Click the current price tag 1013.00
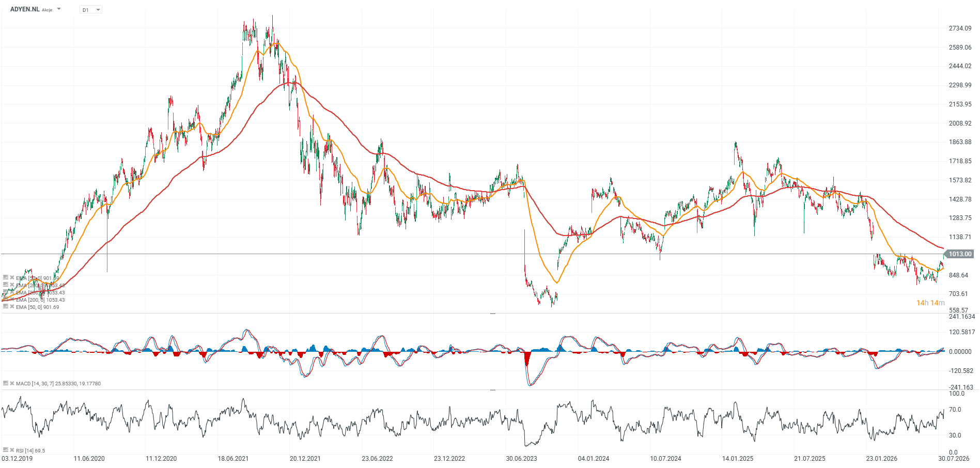The width and height of the screenshot is (980, 468). point(959,254)
